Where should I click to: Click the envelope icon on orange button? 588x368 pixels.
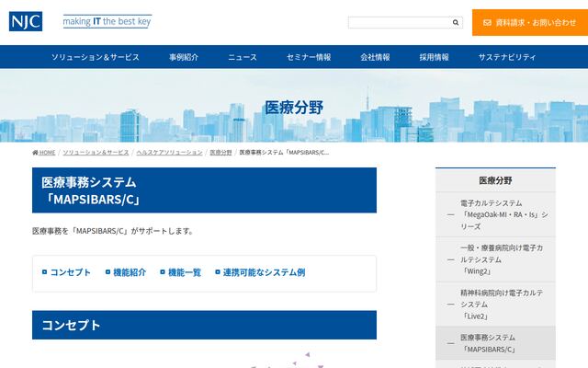click(x=487, y=23)
